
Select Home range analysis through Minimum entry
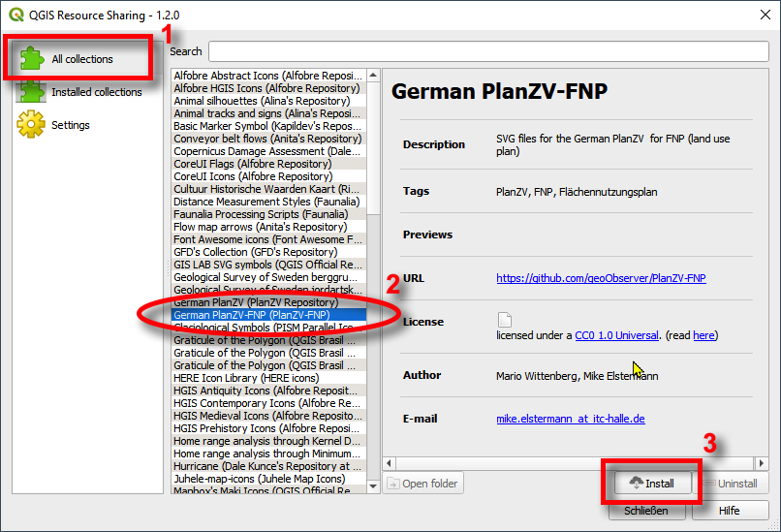[x=269, y=454]
